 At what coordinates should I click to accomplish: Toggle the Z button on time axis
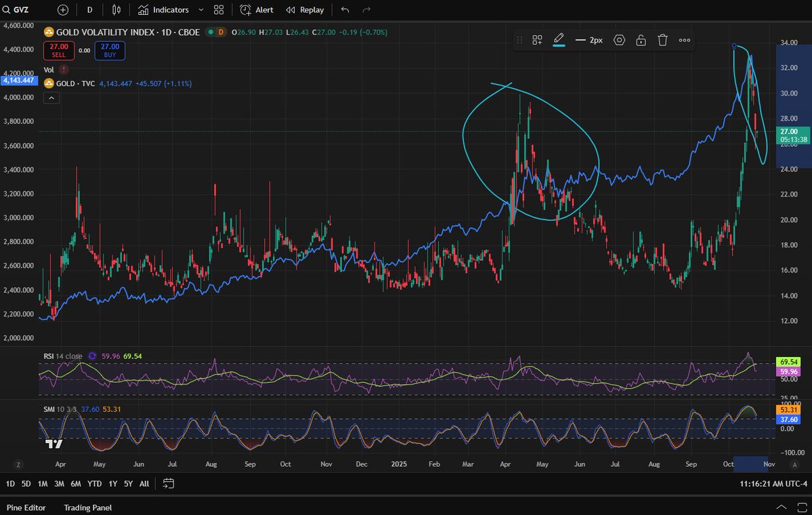click(x=18, y=465)
